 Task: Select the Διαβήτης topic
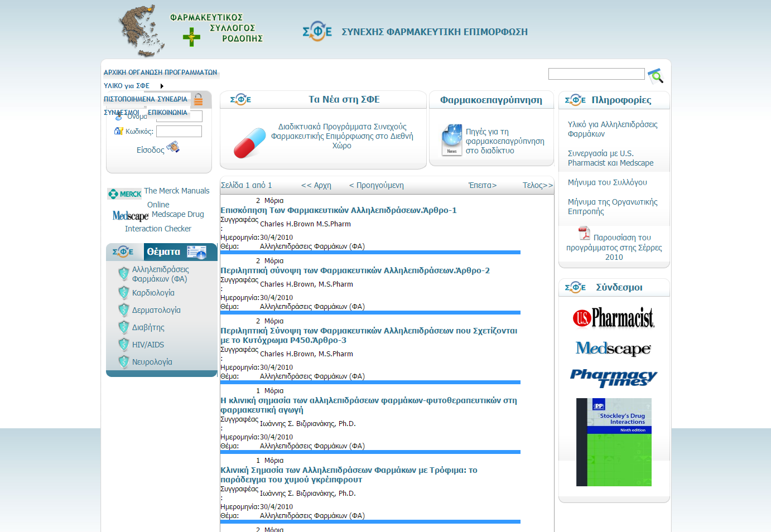tap(148, 327)
